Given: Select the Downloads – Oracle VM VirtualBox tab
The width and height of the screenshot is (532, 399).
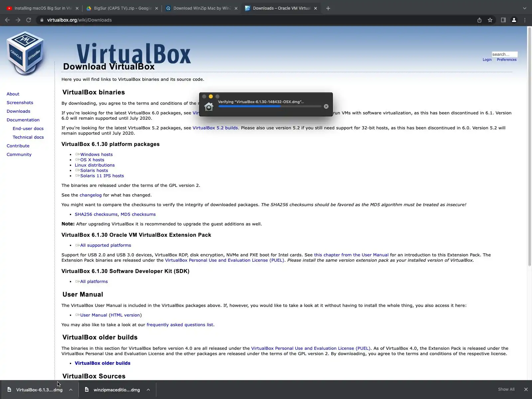Looking at the screenshot, I should 281,8.
